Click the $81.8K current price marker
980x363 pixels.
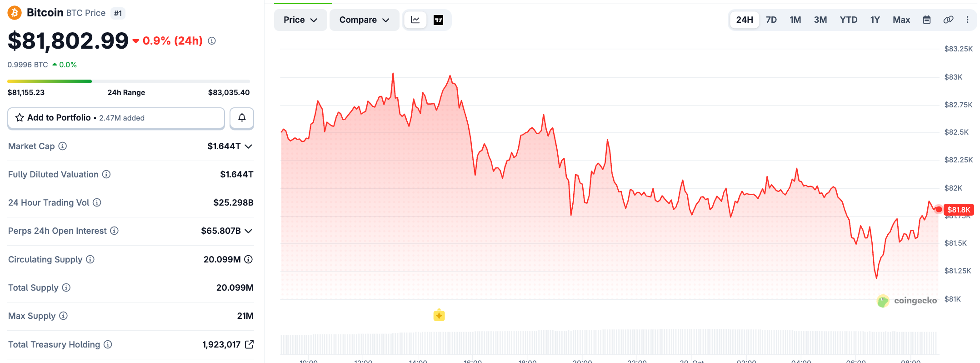tap(959, 210)
